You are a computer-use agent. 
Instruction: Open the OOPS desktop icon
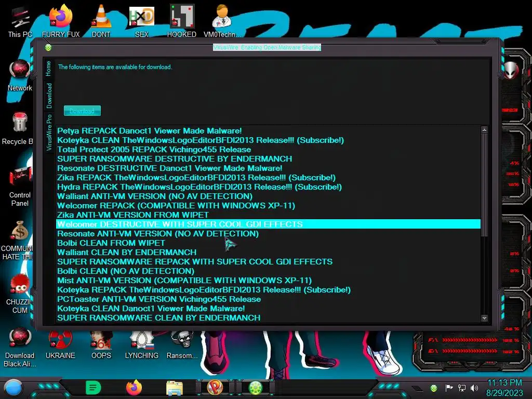(x=101, y=344)
